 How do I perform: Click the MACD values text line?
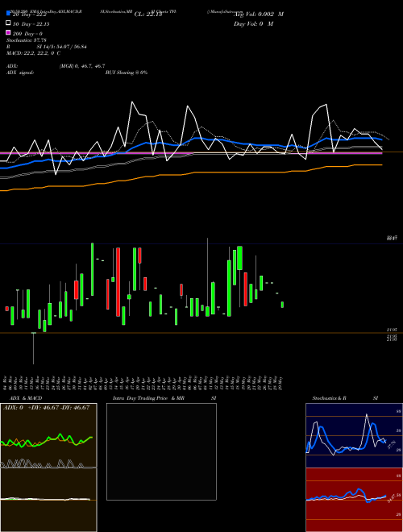point(33,53)
